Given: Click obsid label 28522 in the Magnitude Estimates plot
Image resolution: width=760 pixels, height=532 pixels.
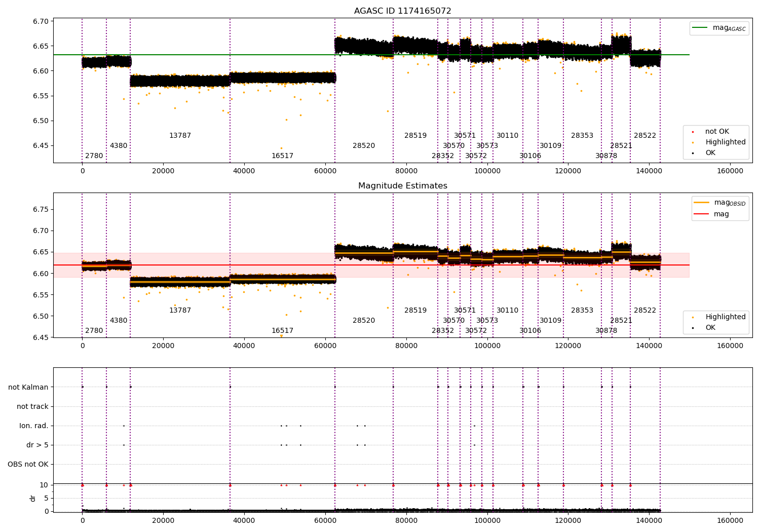Looking at the screenshot, I should point(645,311).
